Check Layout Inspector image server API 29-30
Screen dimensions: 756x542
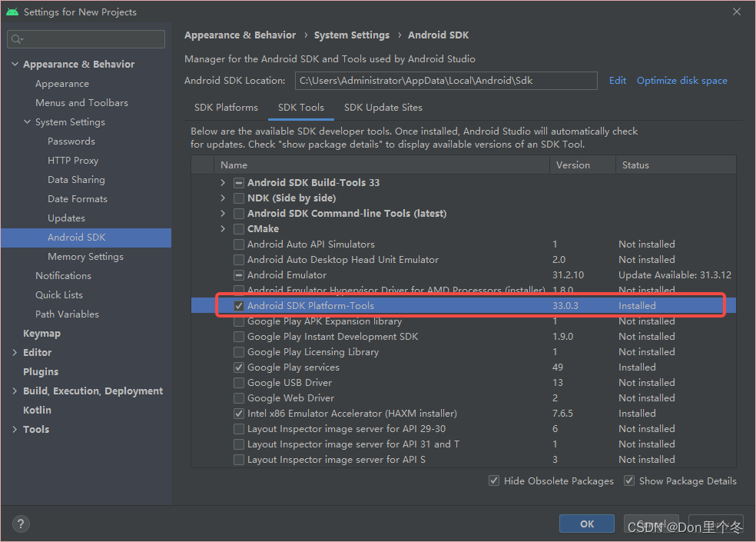click(239, 429)
